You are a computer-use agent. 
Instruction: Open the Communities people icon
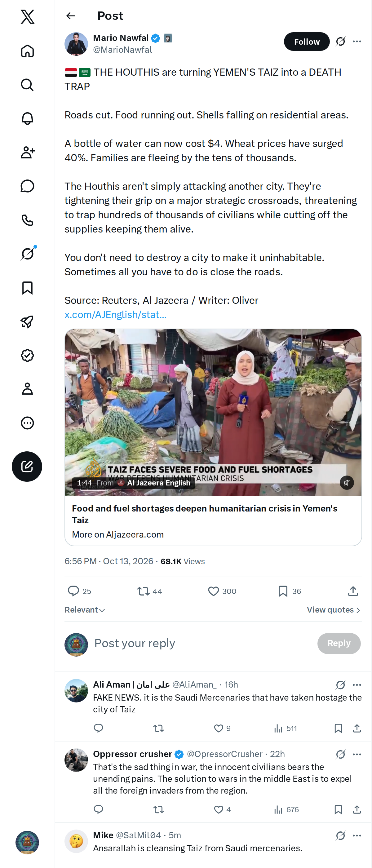[27, 152]
